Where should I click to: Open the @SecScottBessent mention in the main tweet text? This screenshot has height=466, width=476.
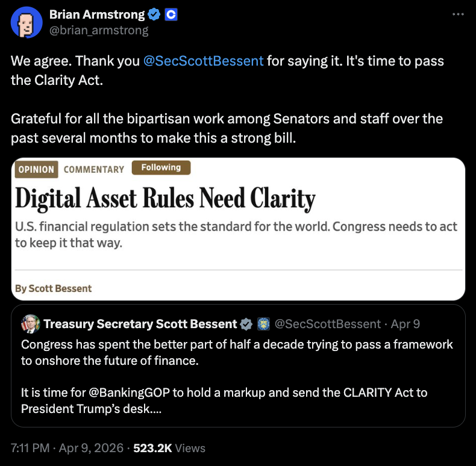[x=204, y=61]
